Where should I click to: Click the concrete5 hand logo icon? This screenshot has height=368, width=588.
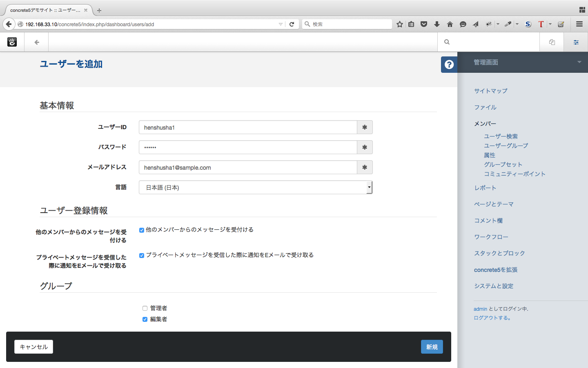tap(12, 42)
